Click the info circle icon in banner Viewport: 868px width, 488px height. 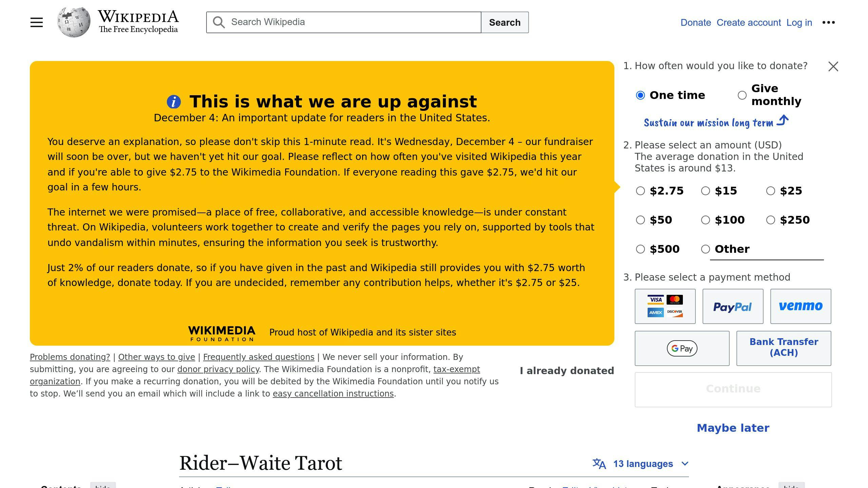174,101
